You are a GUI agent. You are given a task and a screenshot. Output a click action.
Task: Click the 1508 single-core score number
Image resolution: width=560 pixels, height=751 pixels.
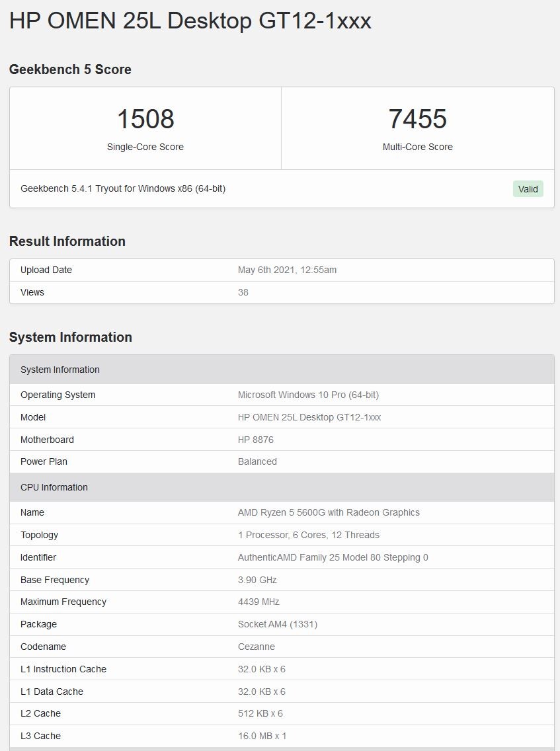145,120
